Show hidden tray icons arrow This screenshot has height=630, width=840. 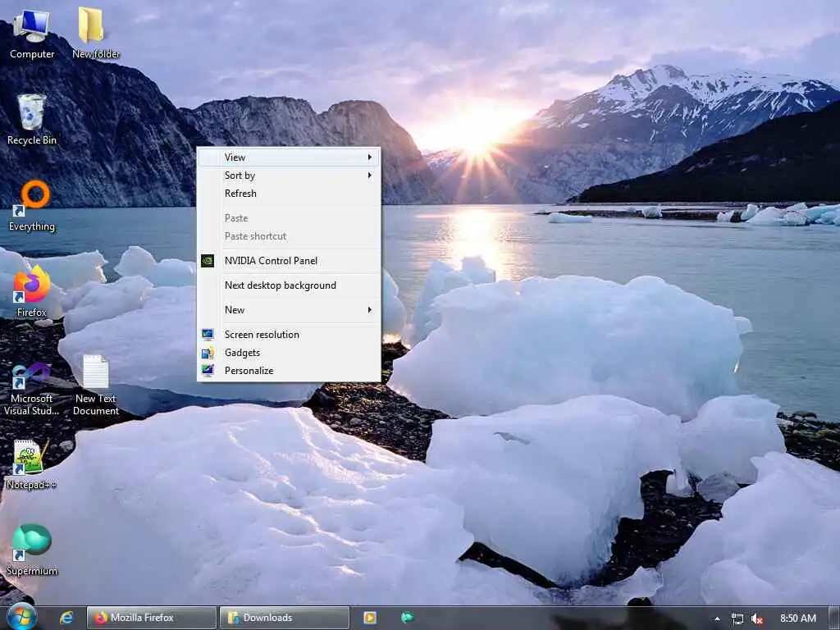[717, 619]
